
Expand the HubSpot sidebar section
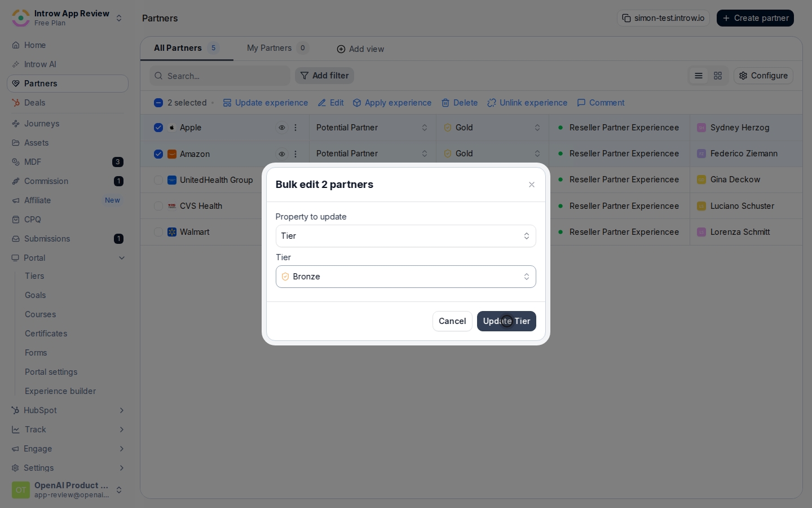68,410
